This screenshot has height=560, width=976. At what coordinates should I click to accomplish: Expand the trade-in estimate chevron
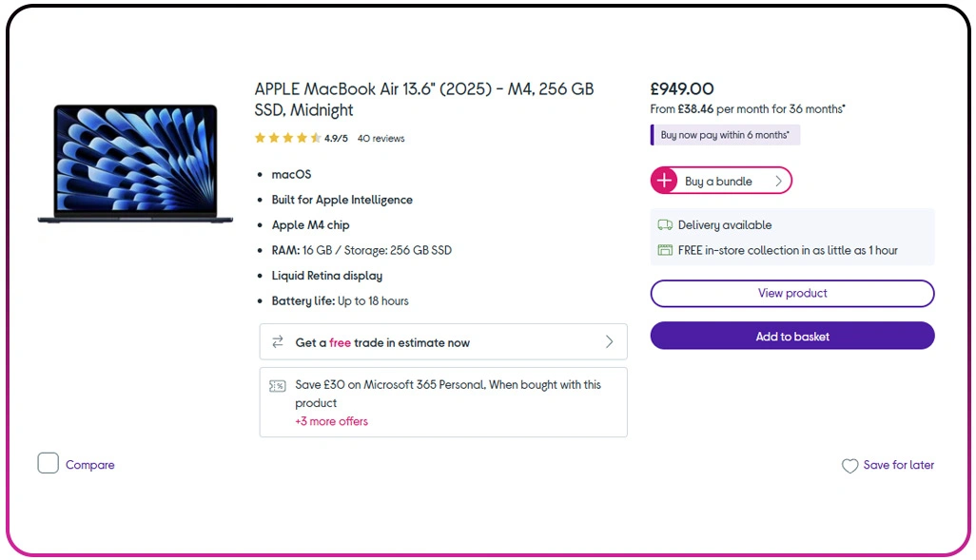pos(609,342)
